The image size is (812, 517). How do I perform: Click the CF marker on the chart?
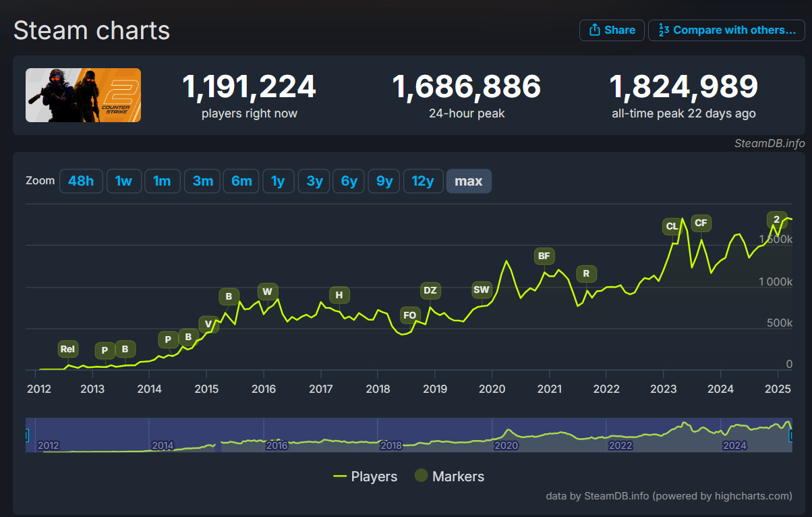(x=701, y=223)
